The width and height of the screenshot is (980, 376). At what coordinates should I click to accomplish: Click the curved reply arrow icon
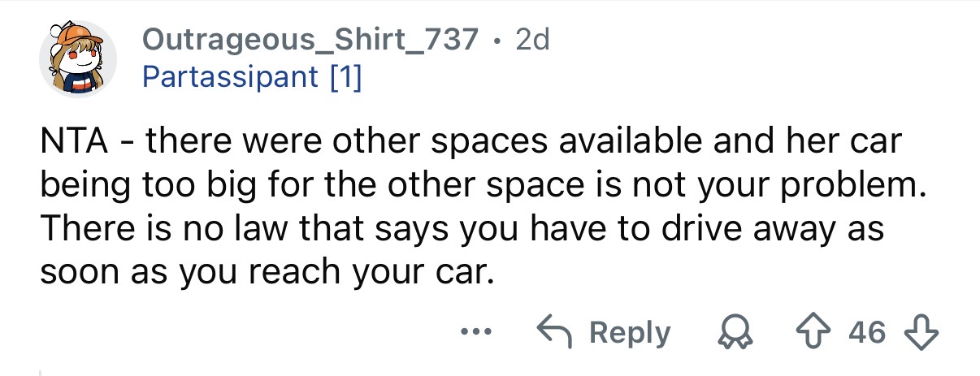(x=553, y=333)
